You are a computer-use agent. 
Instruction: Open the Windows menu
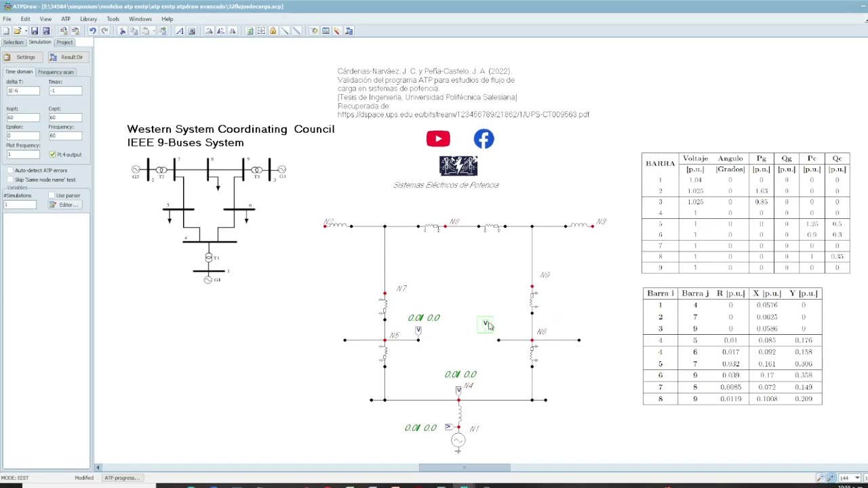140,19
